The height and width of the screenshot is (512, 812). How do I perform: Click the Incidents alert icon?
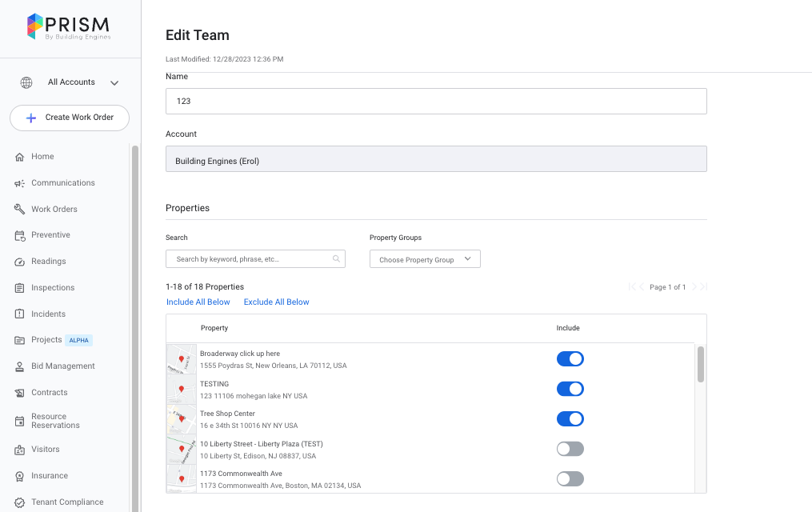[20, 314]
